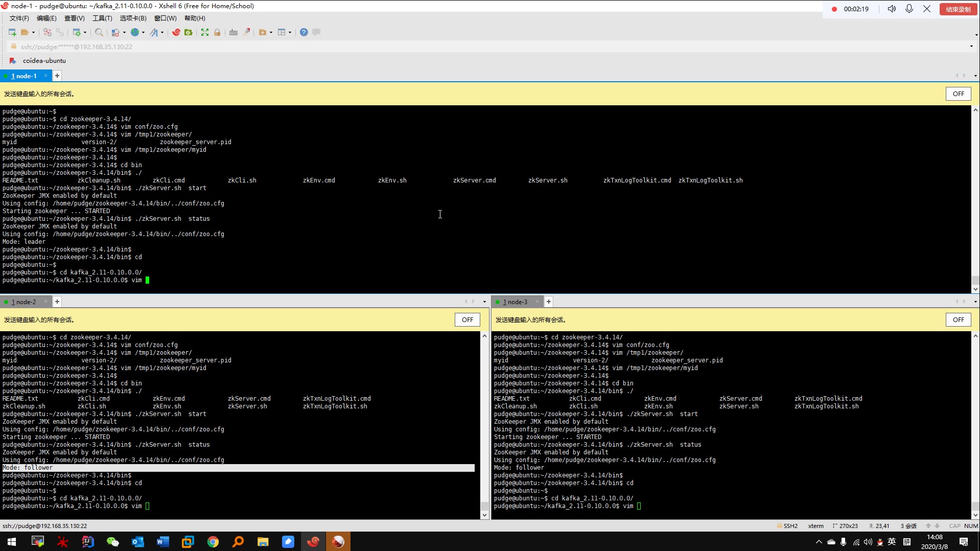Open dropdown next to layout icon
This screenshot has width=980, height=551.
[x=290, y=32]
